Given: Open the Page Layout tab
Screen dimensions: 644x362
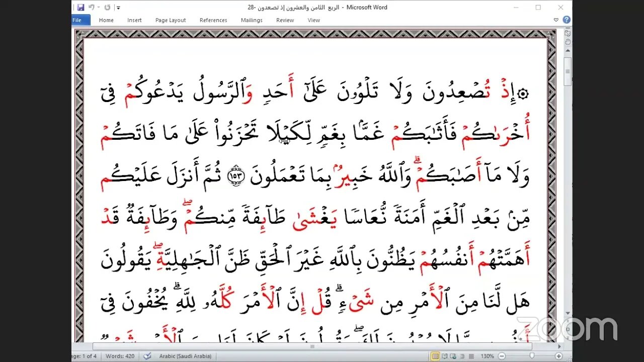Looking at the screenshot, I should [x=171, y=20].
